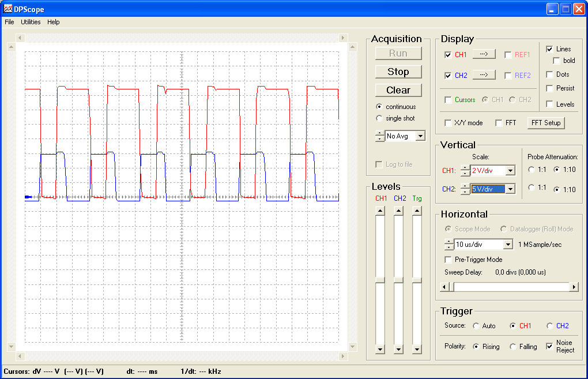Enable the REF2 reference trace checkbox
Image resolution: width=588 pixels, height=379 pixels.
tap(508, 76)
